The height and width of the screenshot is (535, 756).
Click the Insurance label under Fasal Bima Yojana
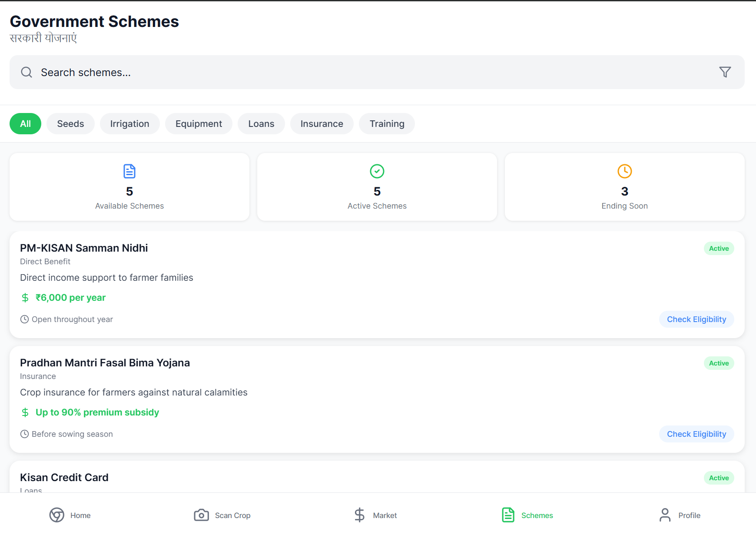(x=38, y=376)
